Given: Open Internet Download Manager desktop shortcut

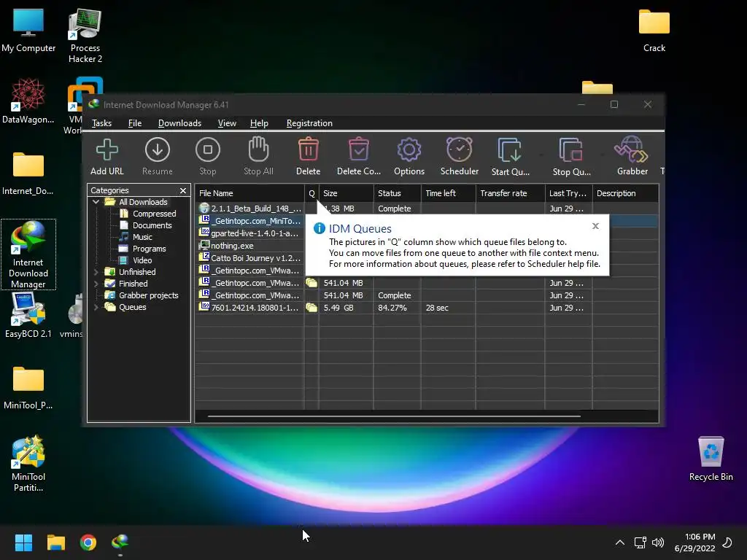Looking at the screenshot, I should (x=28, y=254).
